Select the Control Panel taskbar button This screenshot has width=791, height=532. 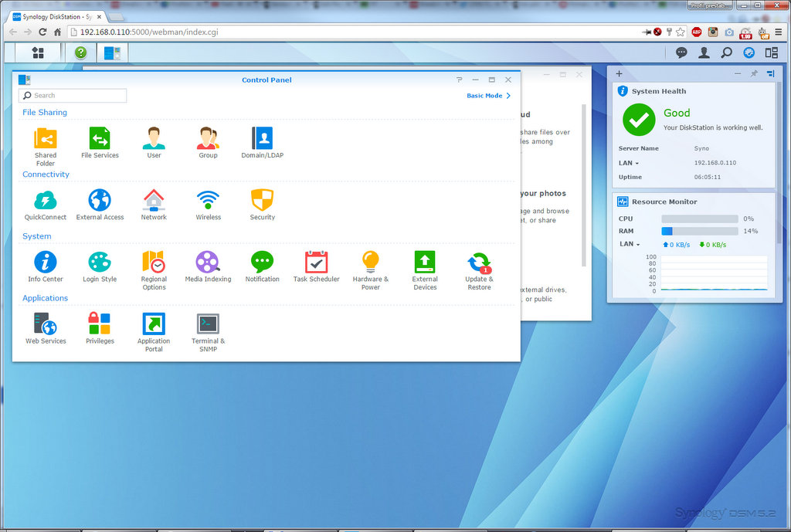(112, 53)
